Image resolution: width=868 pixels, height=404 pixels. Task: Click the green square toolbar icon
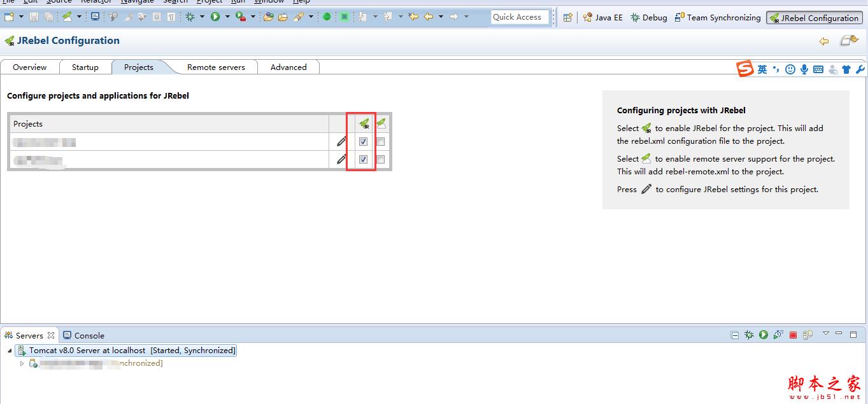click(x=344, y=17)
